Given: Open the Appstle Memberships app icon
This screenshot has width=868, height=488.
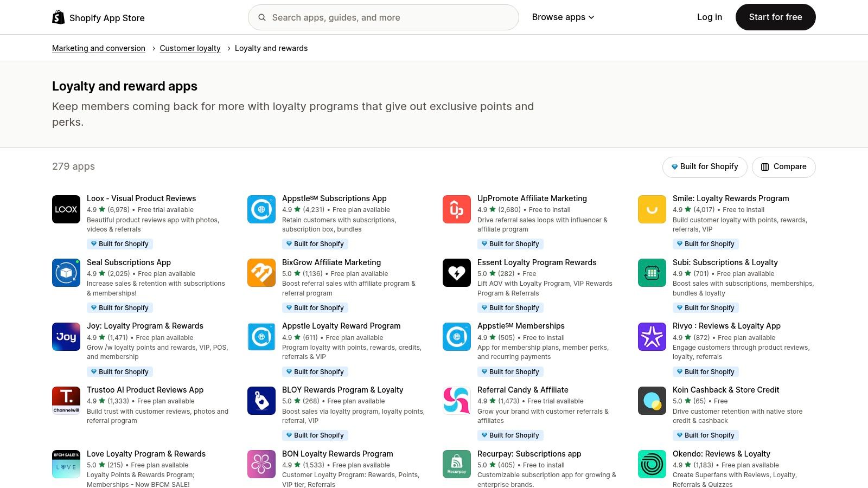Looking at the screenshot, I should (457, 337).
